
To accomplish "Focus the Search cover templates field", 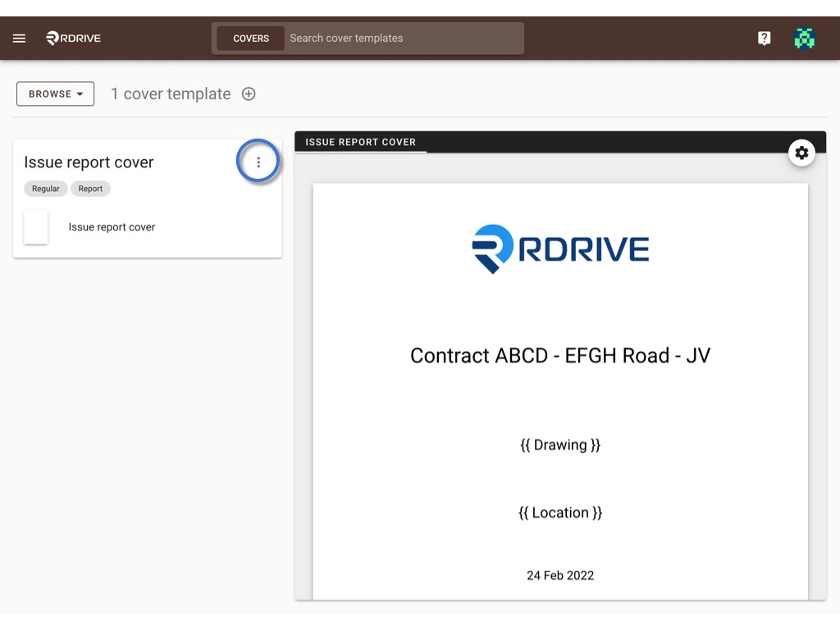I will [404, 39].
